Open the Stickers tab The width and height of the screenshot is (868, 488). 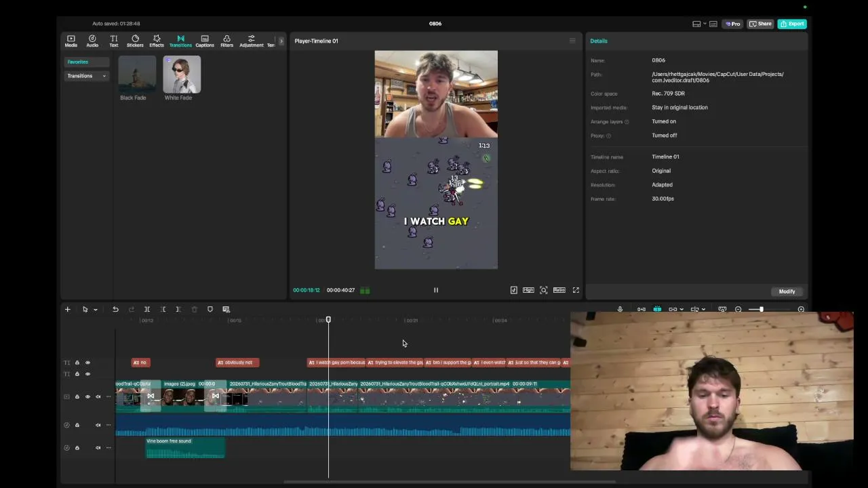[135, 41]
